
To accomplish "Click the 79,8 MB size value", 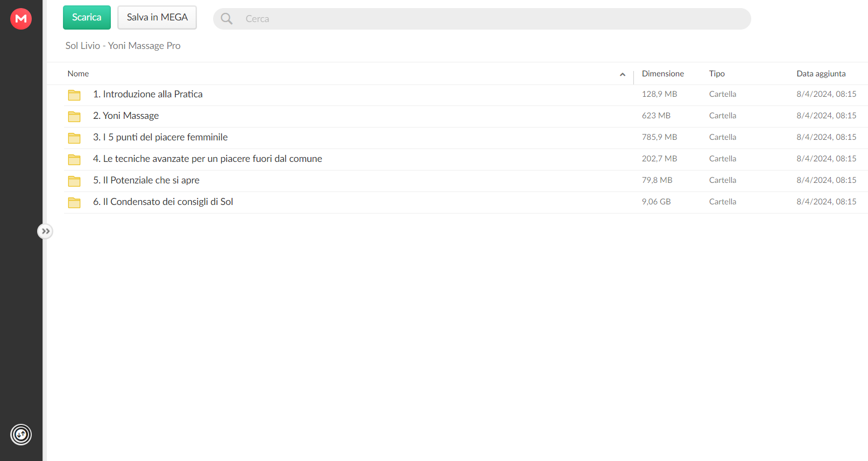I will pos(657,180).
